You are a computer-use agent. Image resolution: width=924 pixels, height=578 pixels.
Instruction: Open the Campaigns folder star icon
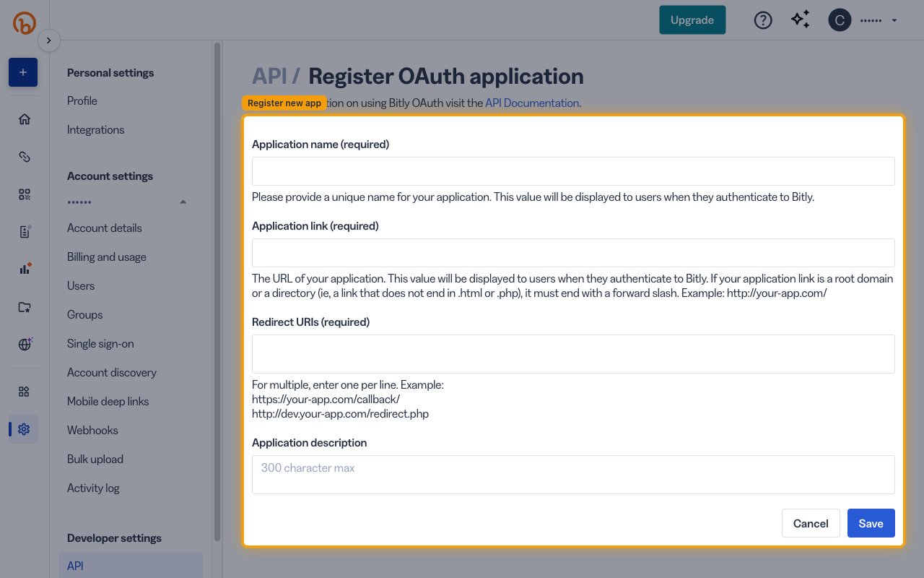click(25, 307)
